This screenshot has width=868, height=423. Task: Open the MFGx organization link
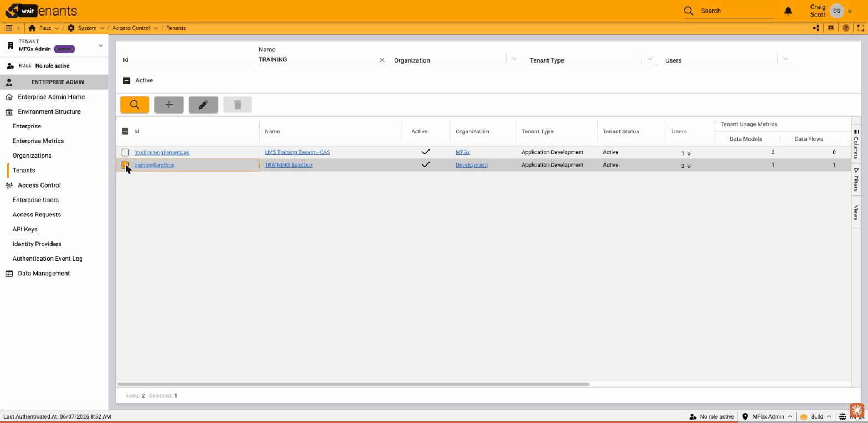(463, 152)
